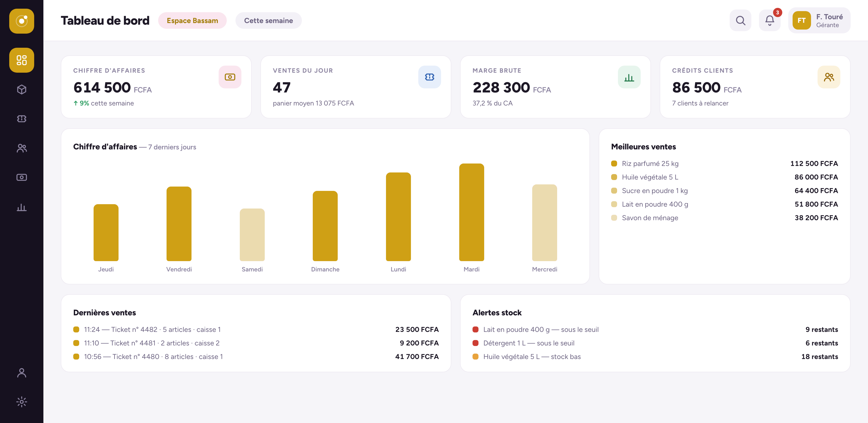The height and width of the screenshot is (423, 868).
Task: Click the Alertes stock heading
Action: (497, 313)
